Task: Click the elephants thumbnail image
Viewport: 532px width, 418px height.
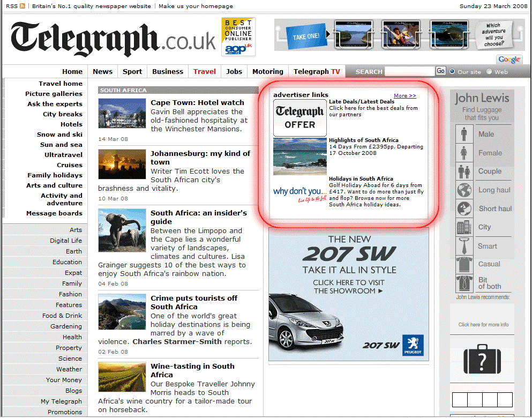Action: coord(122,230)
